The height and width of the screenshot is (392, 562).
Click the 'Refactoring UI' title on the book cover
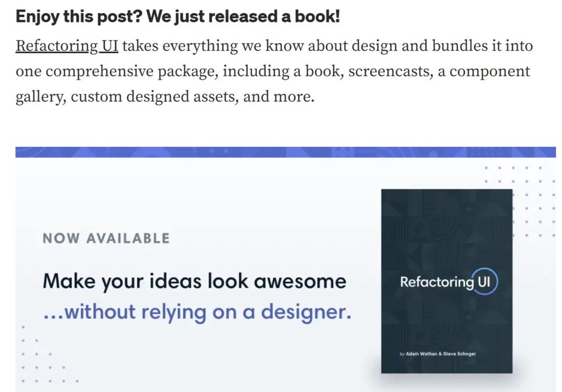tap(449, 282)
